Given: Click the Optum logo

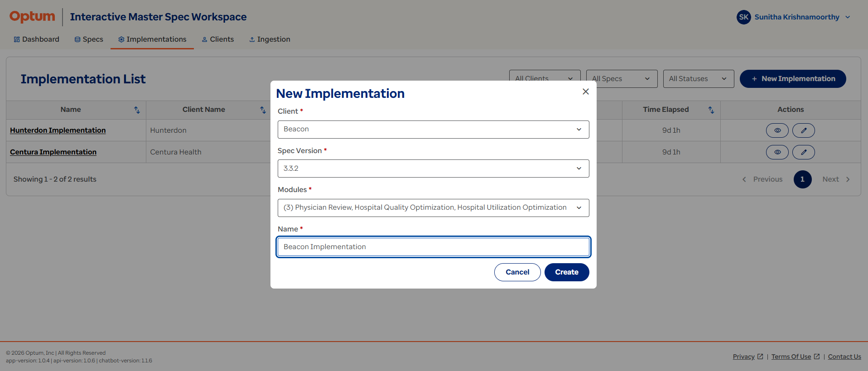Looking at the screenshot, I should pyautogui.click(x=32, y=17).
